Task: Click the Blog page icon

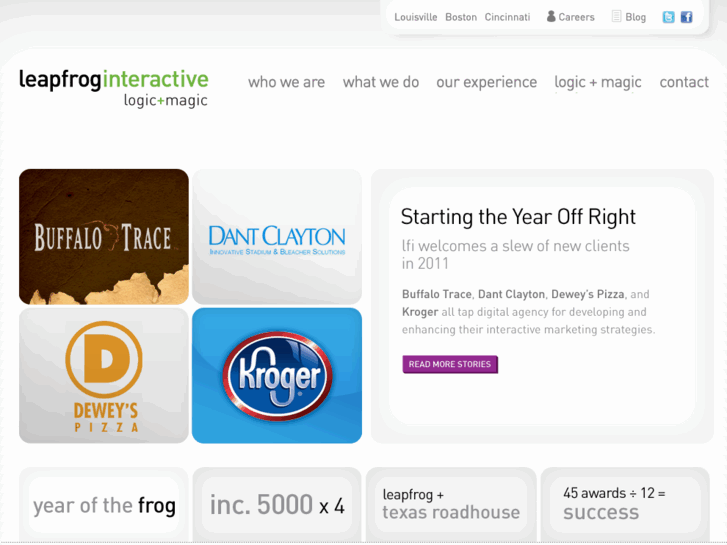Action: pos(616,16)
